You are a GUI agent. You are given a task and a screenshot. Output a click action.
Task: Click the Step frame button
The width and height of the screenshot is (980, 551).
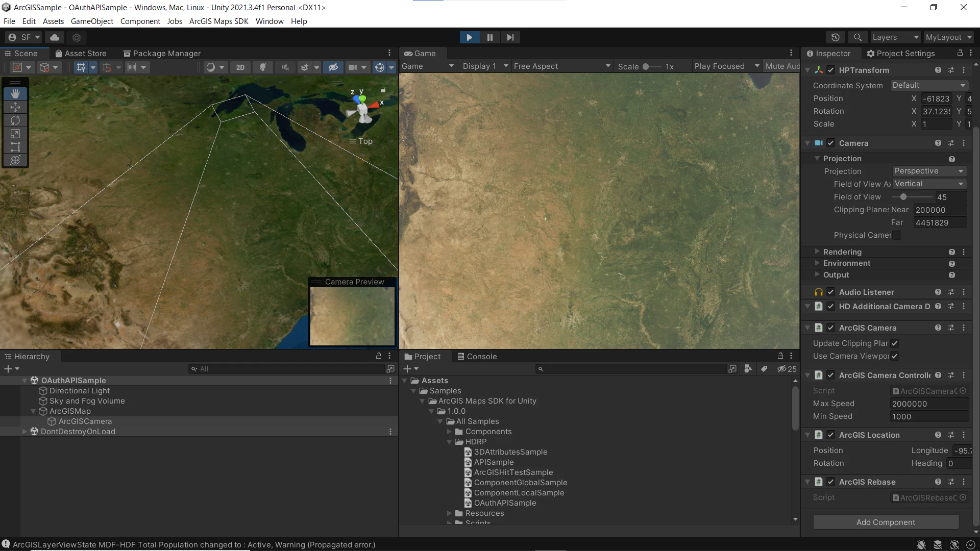point(510,37)
